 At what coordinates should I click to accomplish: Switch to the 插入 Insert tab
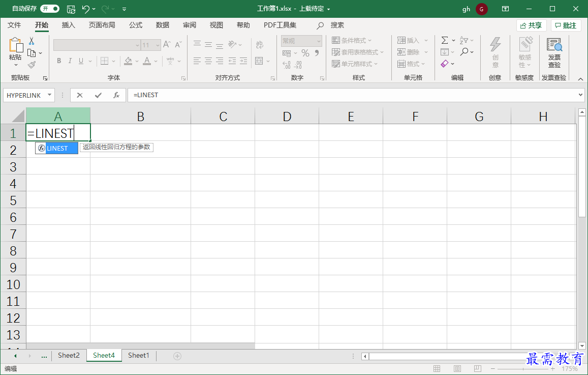pos(68,25)
